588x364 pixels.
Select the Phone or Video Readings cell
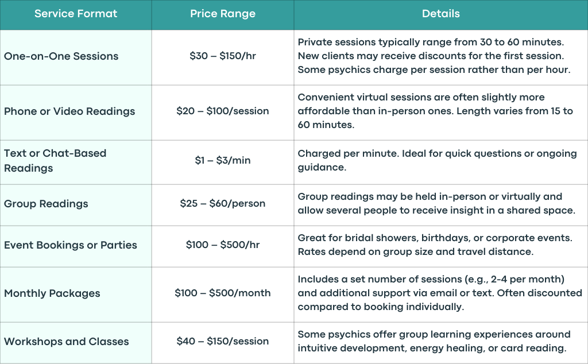click(76, 113)
